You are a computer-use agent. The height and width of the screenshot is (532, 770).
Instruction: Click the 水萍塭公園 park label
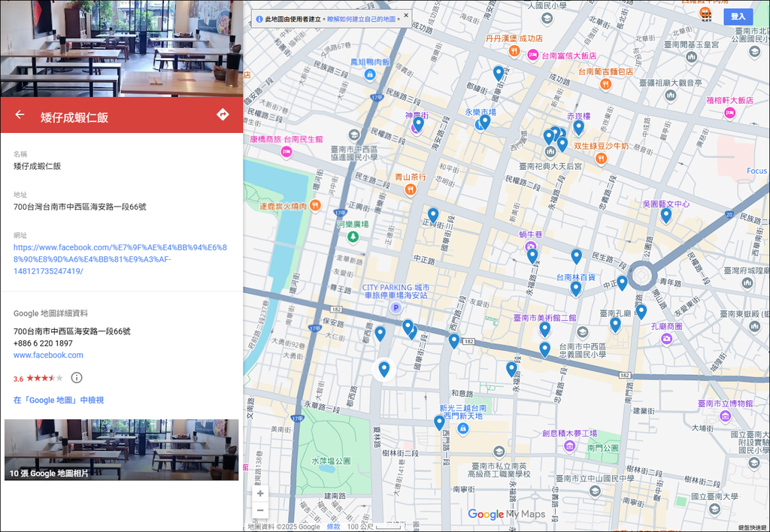tap(331, 461)
